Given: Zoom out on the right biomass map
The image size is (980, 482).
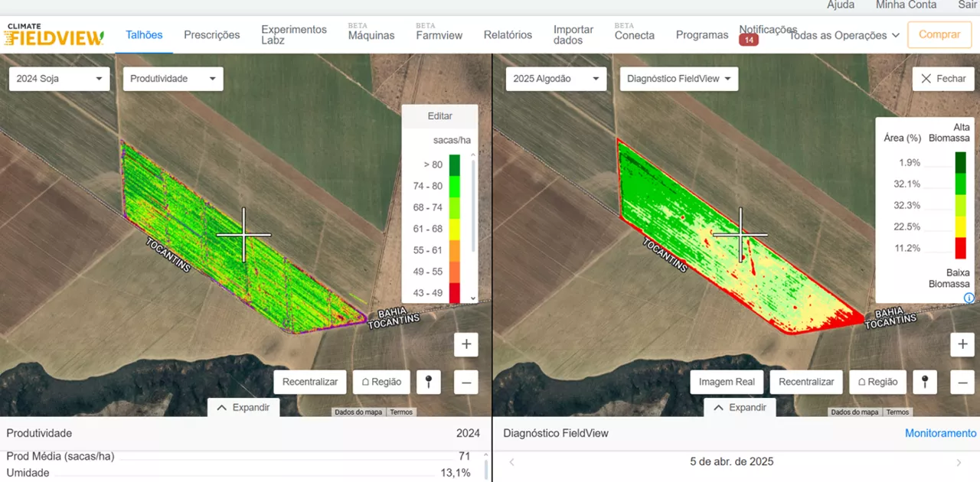Looking at the screenshot, I should point(962,383).
